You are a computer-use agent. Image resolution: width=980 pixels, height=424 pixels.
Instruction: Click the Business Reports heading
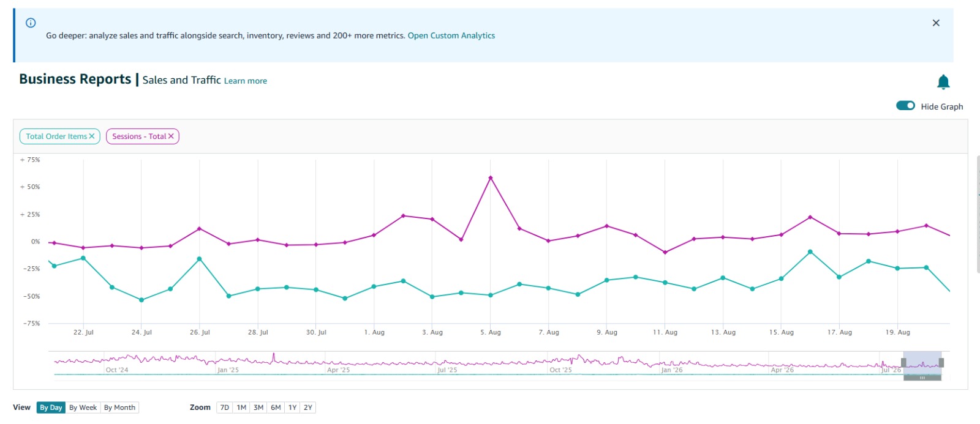coord(75,79)
